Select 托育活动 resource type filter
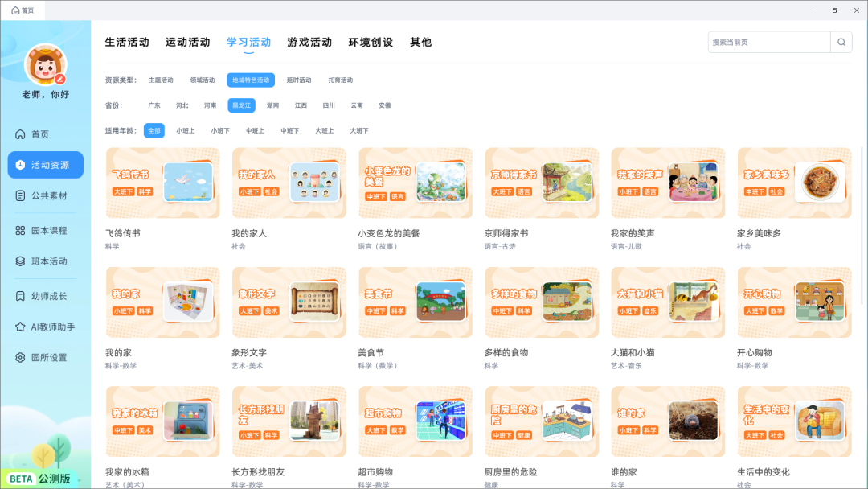The width and height of the screenshot is (868, 489). pos(340,80)
